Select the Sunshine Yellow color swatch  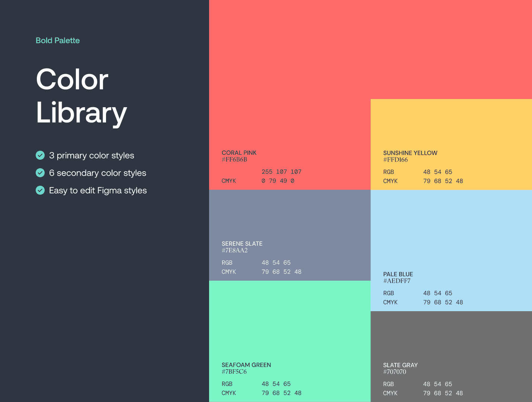tap(451, 144)
